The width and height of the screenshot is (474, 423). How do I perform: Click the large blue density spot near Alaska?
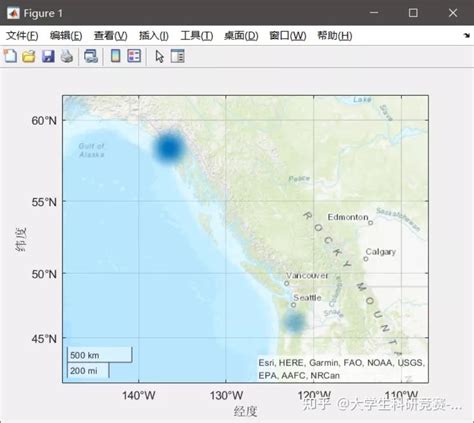coord(169,148)
